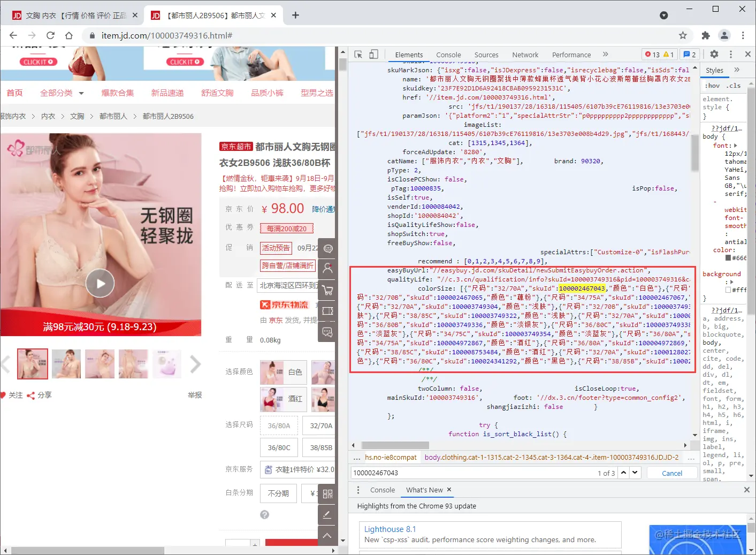Screen dimensions: 756x555
Task: Toggle the device toolbar icon
Action: (x=373, y=55)
